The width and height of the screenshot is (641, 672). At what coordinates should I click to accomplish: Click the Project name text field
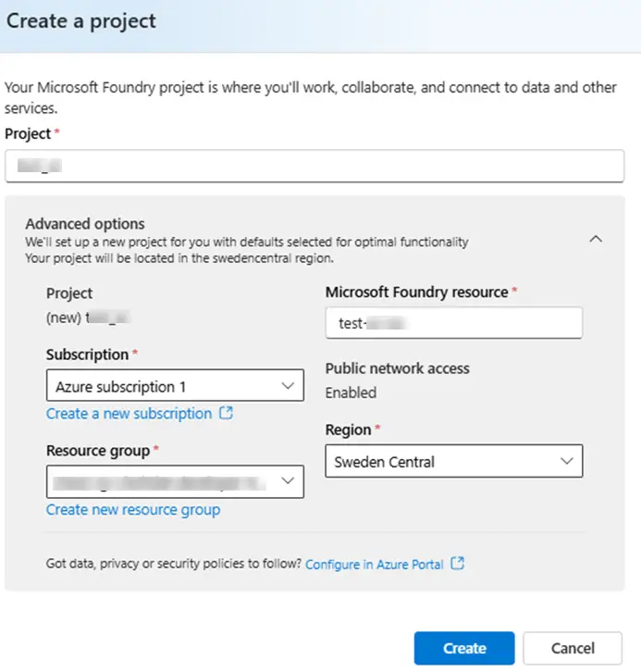point(314,167)
